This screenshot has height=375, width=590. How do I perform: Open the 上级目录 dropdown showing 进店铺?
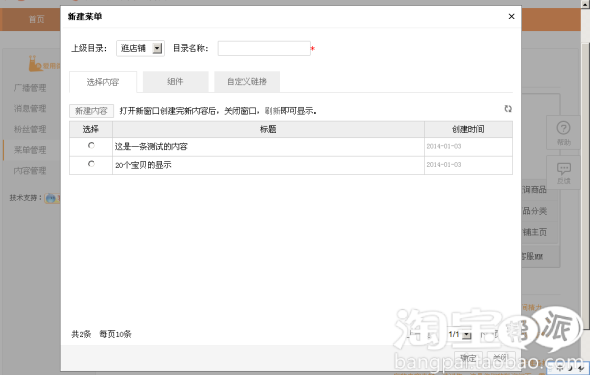pyautogui.click(x=140, y=48)
